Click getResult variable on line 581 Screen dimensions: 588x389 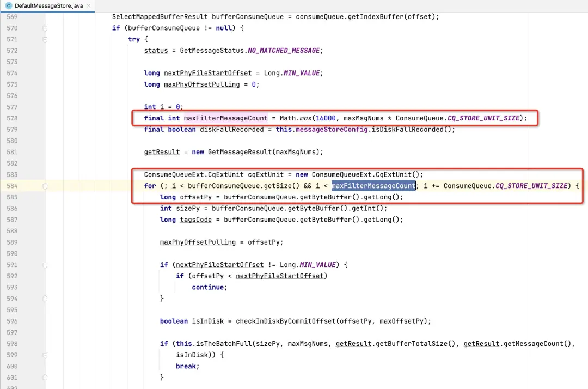point(162,152)
